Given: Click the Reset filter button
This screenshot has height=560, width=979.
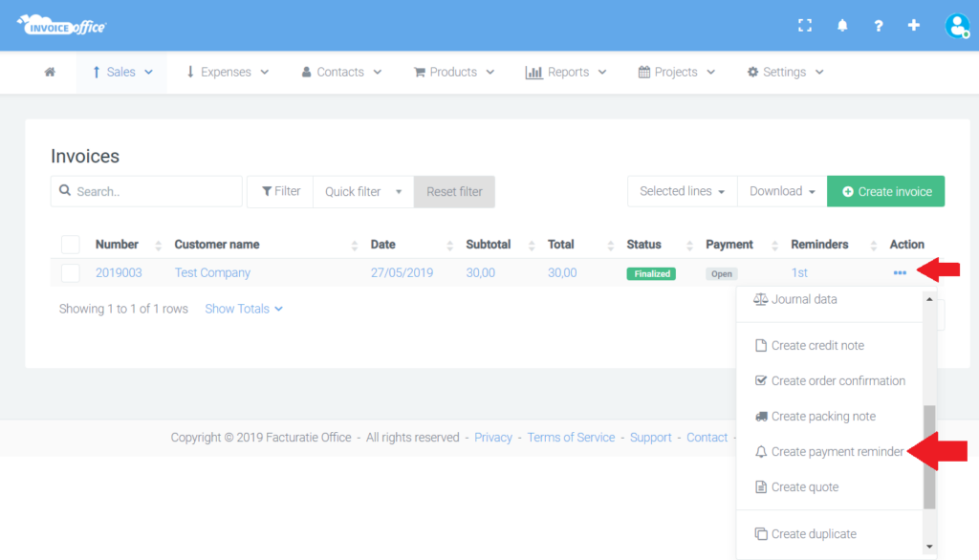Looking at the screenshot, I should 454,192.
